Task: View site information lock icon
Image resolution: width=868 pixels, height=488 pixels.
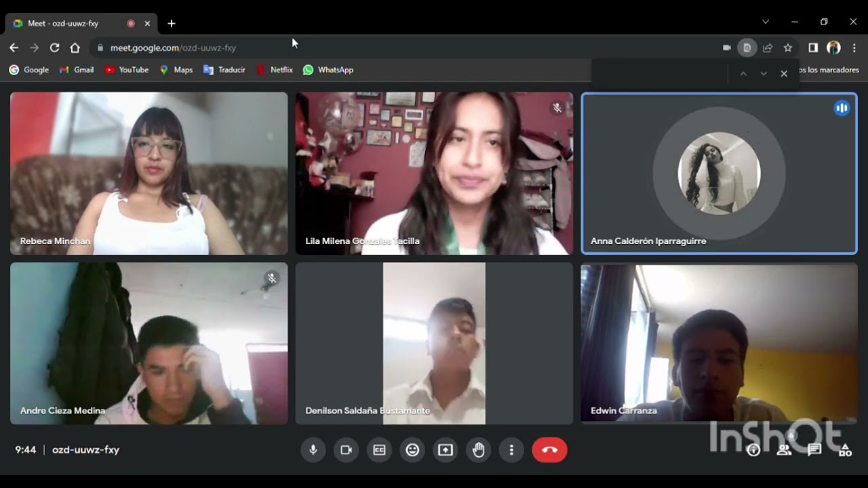Action: click(x=100, y=47)
